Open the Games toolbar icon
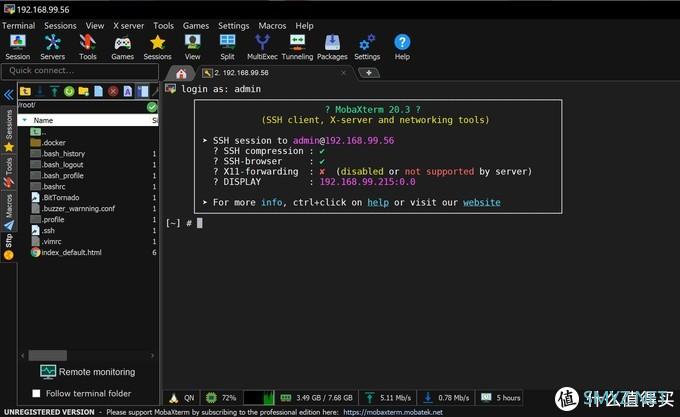The image size is (680, 417). (122, 47)
